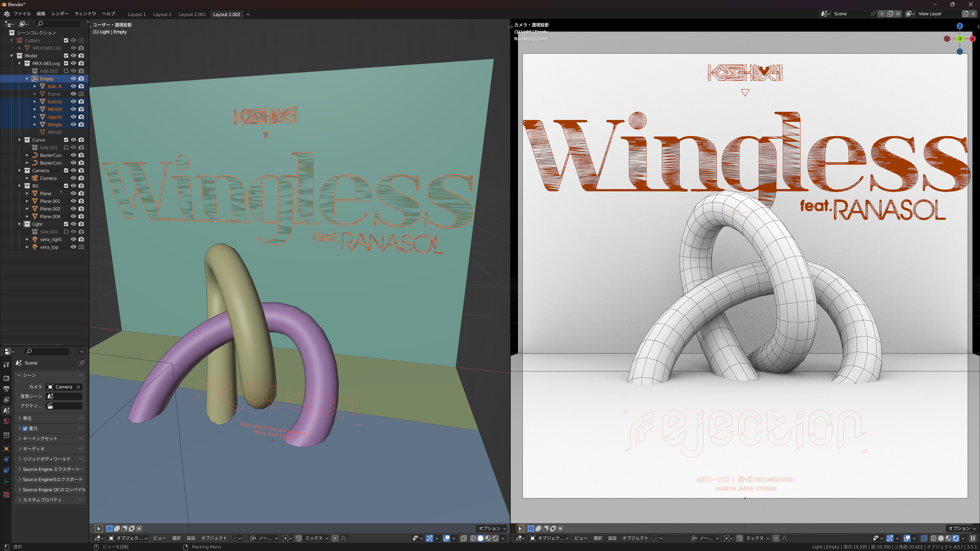Screen dimensions: 980x551
Task: Click the Z axis of the navigation gizmo
Action: click(960, 26)
